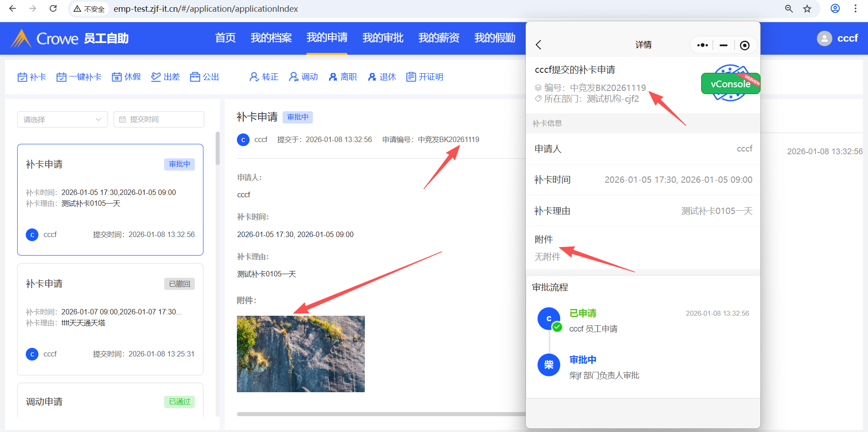Open the 调动 transfer application

[x=303, y=77]
